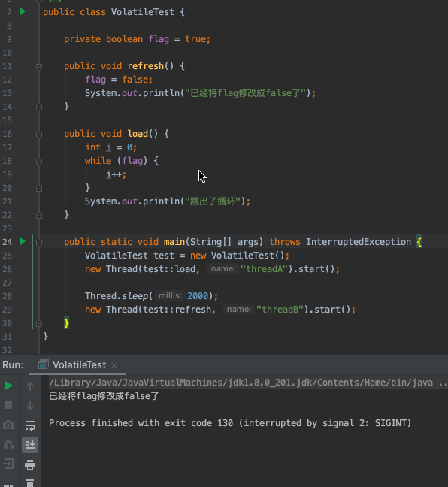Click the up arrow in console toolbar
This screenshot has height=487, width=448.
(30, 386)
